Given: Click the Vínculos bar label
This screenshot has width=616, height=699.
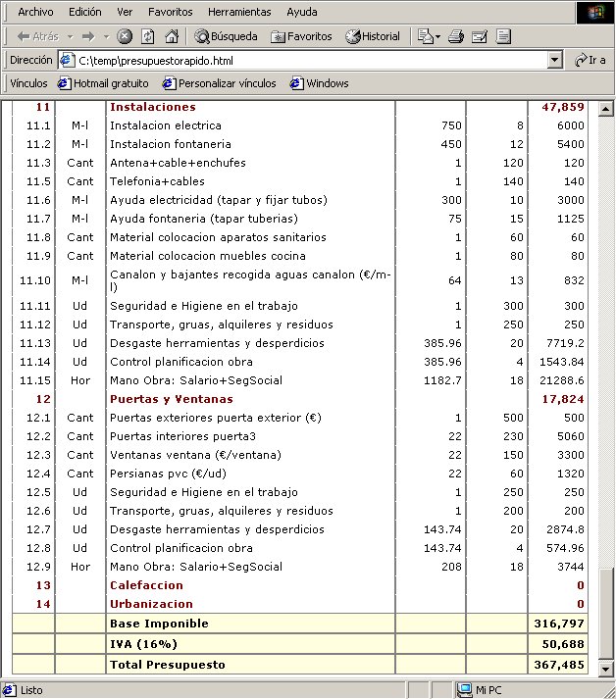Looking at the screenshot, I should coord(28,83).
